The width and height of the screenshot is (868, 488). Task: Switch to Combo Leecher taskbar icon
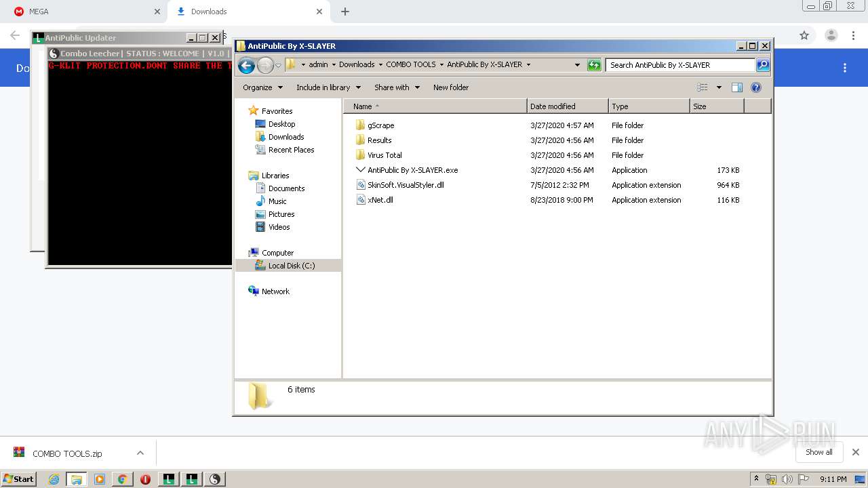coord(215,479)
